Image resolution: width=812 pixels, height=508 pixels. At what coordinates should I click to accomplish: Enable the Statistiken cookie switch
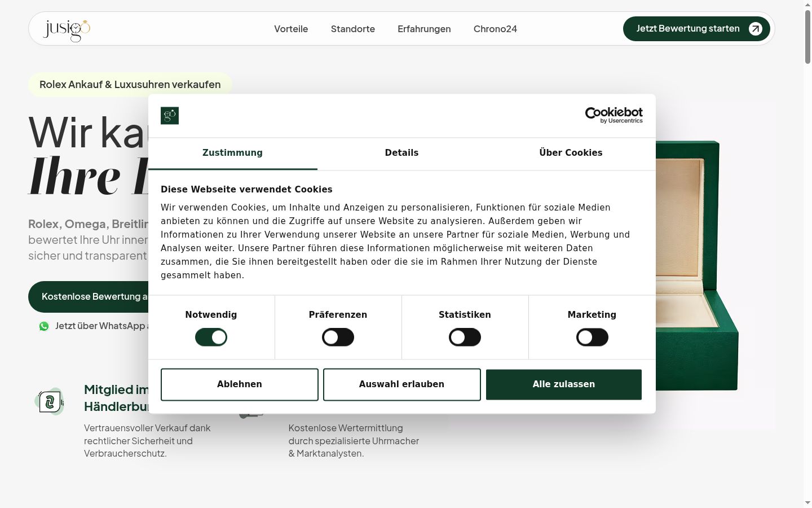[x=465, y=338]
